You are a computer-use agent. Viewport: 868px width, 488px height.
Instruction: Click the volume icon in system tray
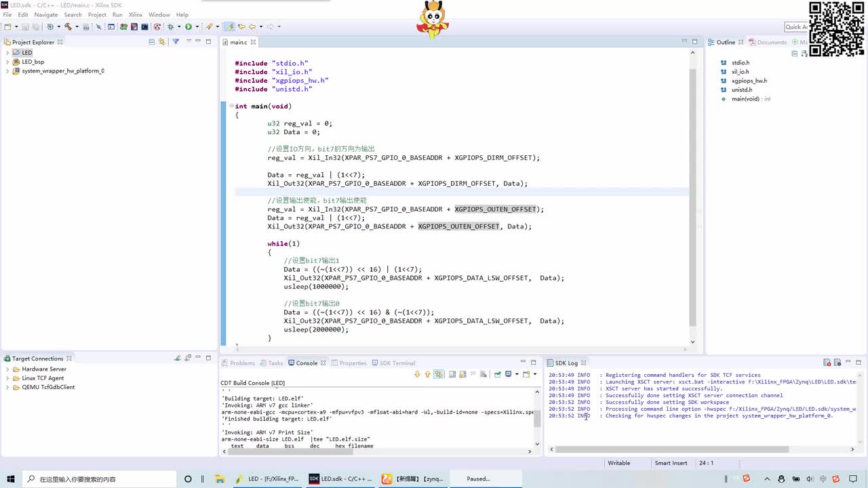pyautogui.click(x=809, y=479)
